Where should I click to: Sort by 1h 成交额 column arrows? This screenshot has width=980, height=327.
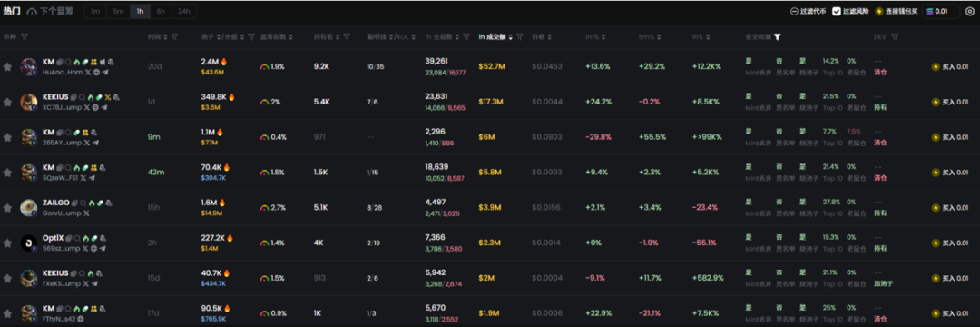point(511,37)
